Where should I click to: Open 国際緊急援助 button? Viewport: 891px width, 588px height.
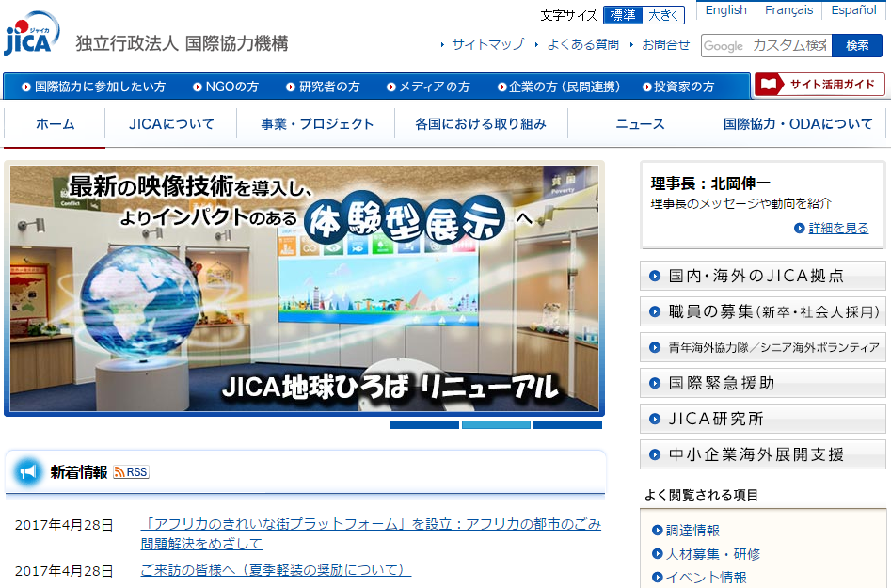pos(763,384)
